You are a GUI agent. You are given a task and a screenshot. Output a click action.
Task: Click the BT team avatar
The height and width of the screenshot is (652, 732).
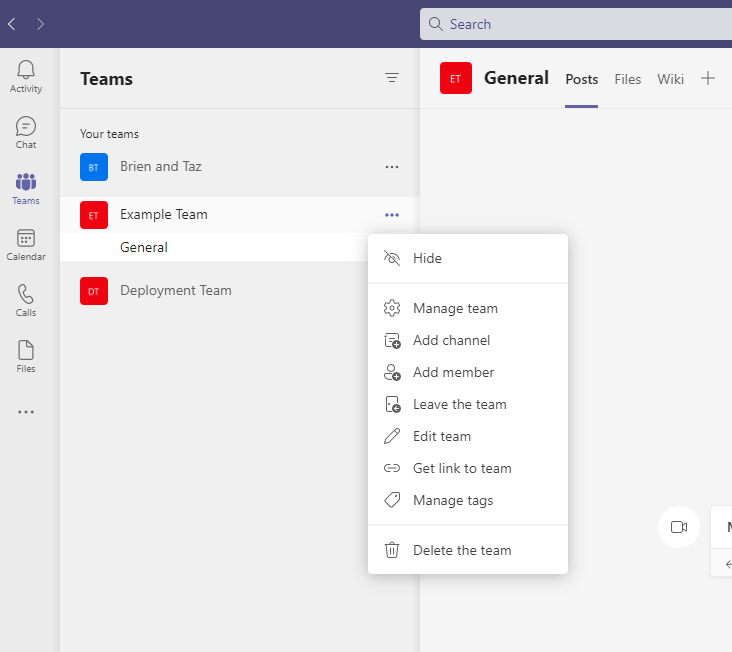click(x=94, y=167)
